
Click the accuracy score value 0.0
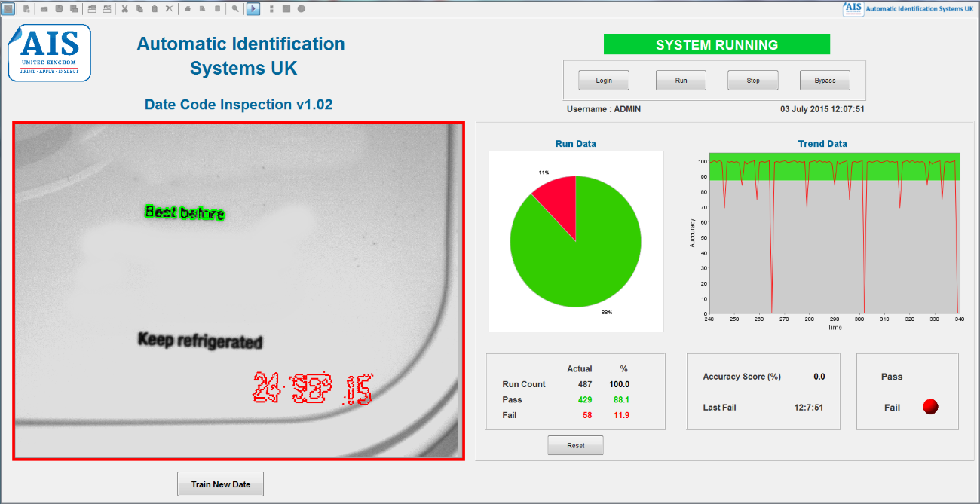(819, 377)
